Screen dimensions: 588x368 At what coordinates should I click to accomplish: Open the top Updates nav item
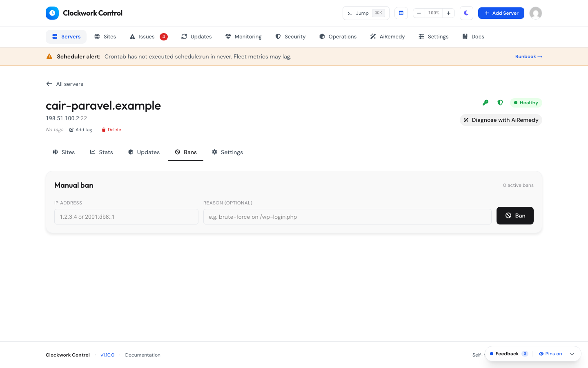tap(196, 37)
